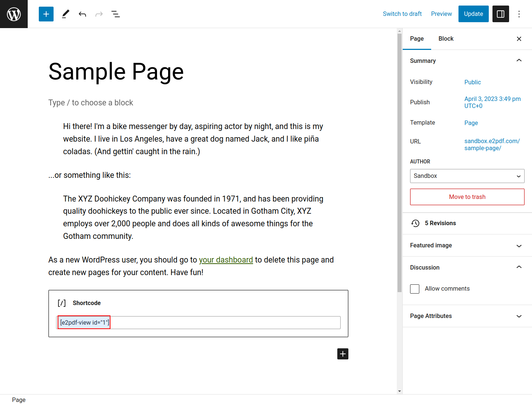This screenshot has width=532, height=406.
Task: Select the Page tab in the sidebar
Action: click(417, 39)
